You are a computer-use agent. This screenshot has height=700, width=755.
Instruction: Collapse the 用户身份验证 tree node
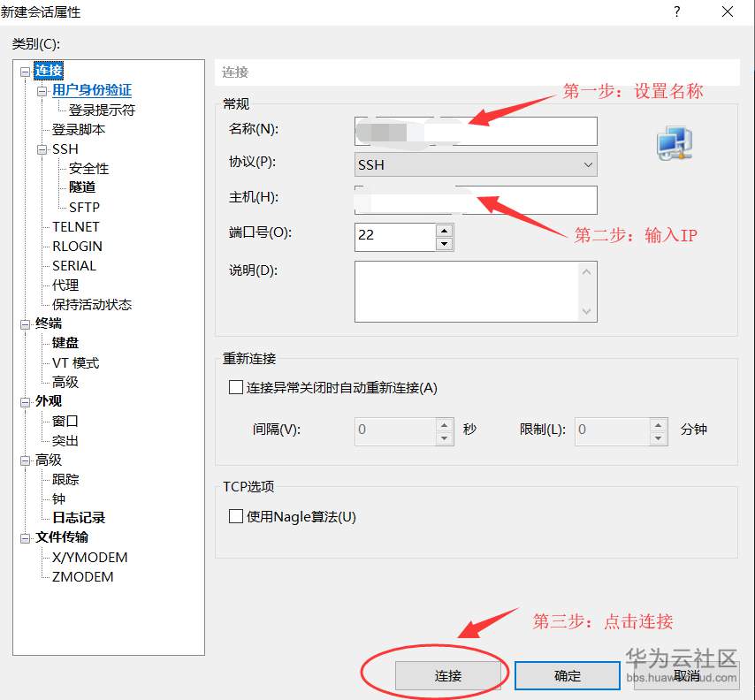click(42, 90)
